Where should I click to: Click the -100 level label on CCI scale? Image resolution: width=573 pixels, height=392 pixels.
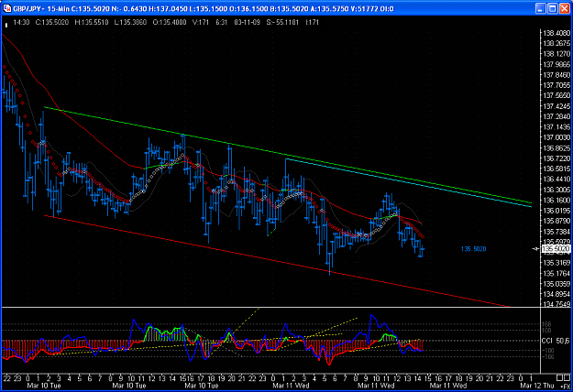(x=547, y=351)
